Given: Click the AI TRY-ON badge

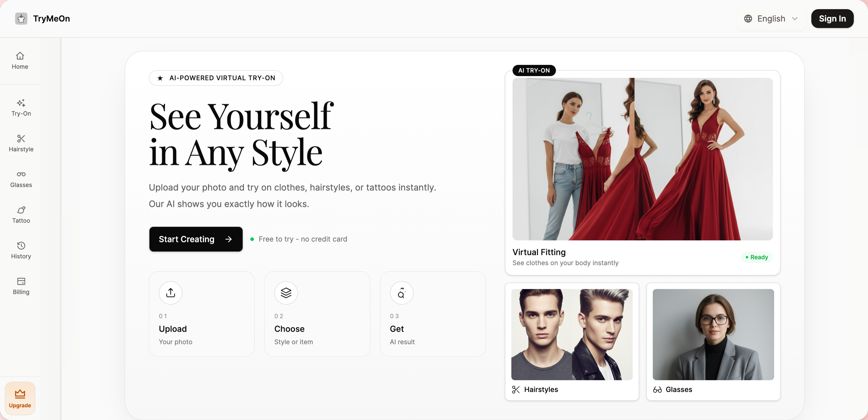Looking at the screenshot, I should pyautogui.click(x=534, y=70).
